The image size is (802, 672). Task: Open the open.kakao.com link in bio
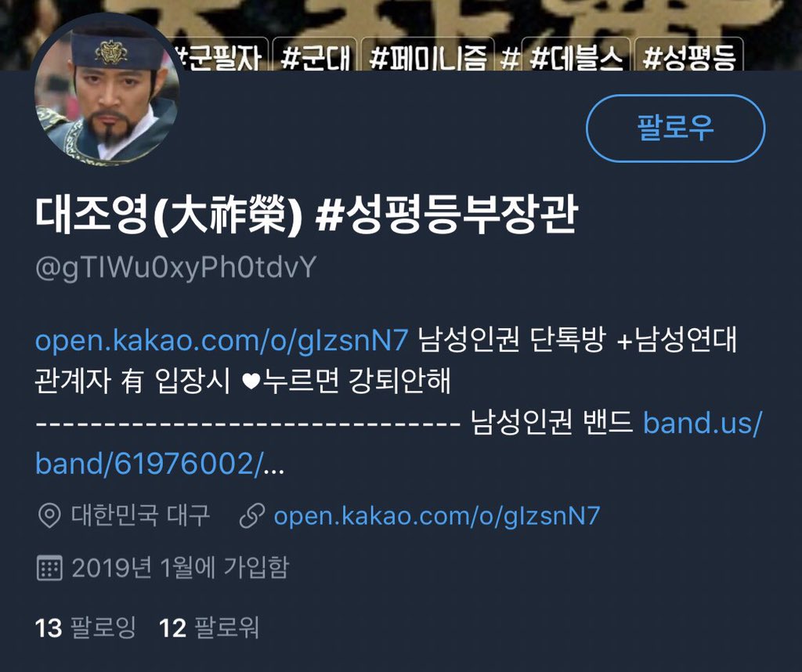222,340
